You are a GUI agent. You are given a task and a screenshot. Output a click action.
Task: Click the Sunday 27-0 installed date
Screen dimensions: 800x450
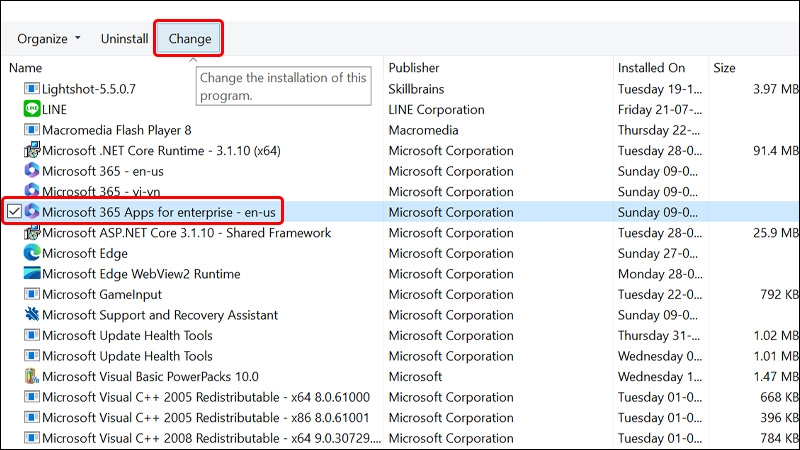point(658,254)
